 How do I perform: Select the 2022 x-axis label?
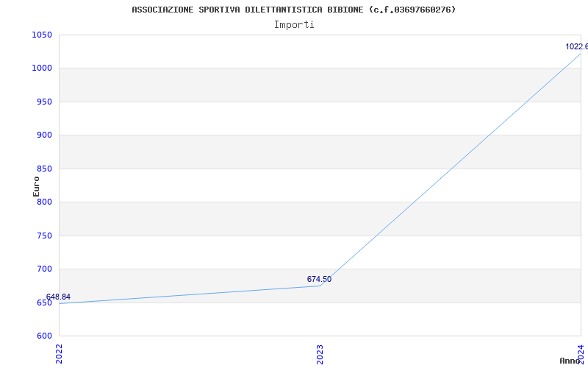tap(59, 354)
